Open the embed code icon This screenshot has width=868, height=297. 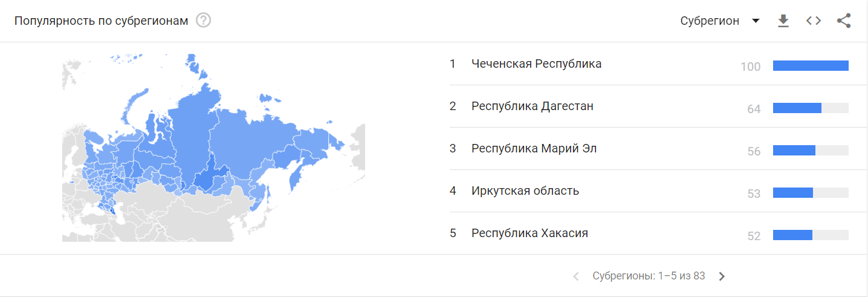point(814,21)
